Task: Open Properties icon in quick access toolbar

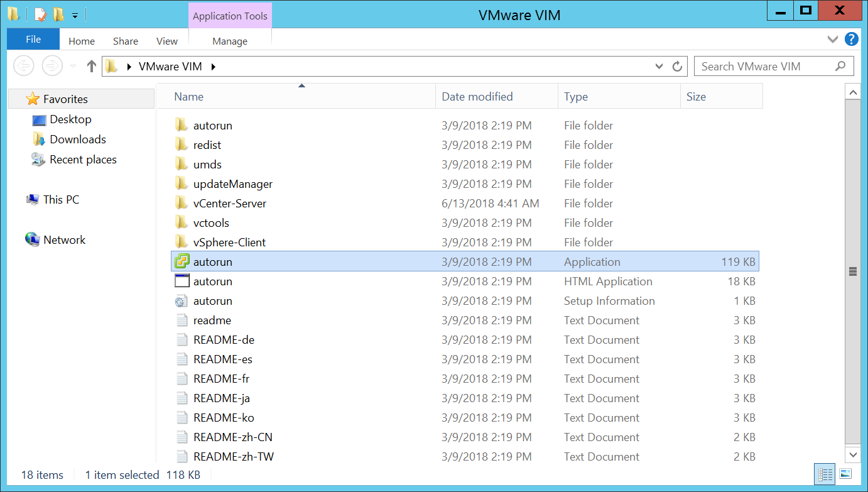Action: point(40,14)
